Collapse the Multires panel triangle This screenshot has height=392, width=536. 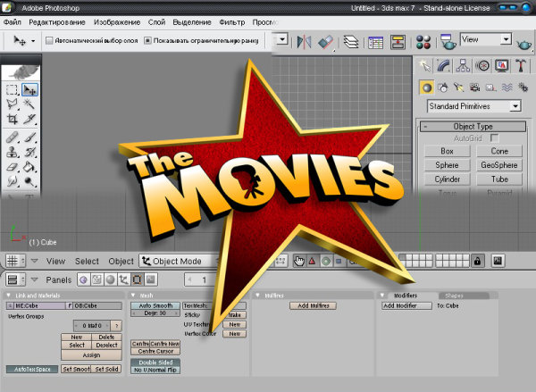pos(258,296)
